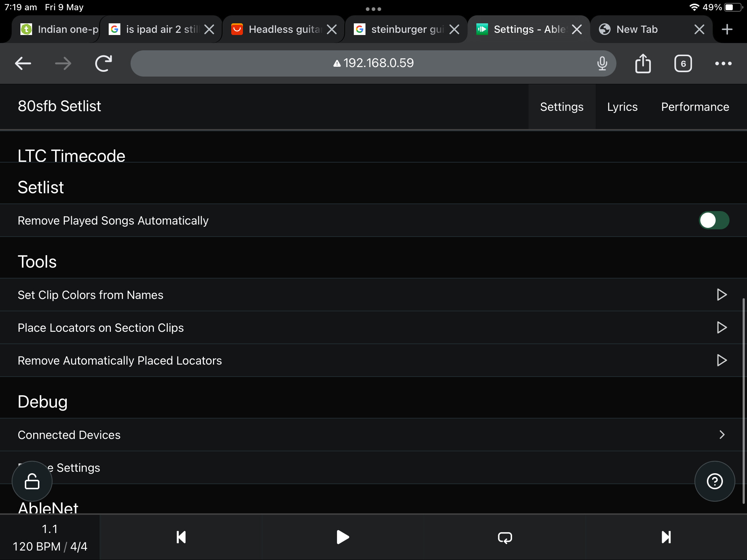Image resolution: width=747 pixels, height=560 pixels.
Task: Open the Settings tab in header
Action: pos(562,107)
